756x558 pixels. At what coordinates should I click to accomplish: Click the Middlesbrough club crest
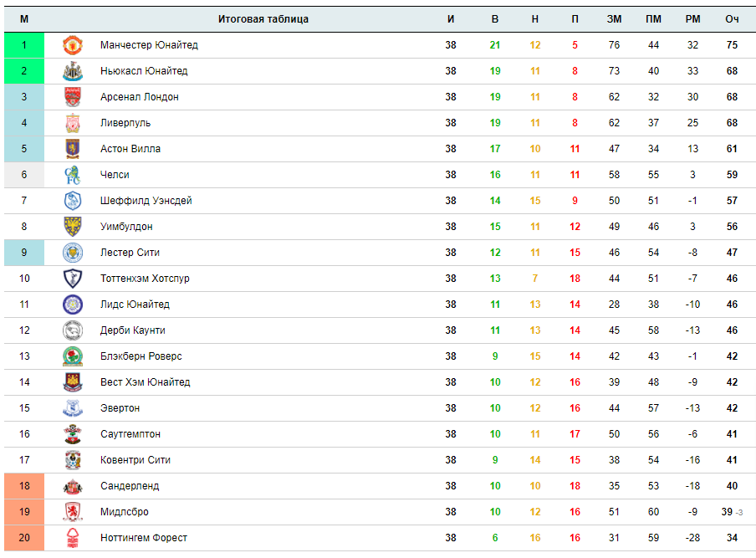pyautogui.click(x=73, y=512)
